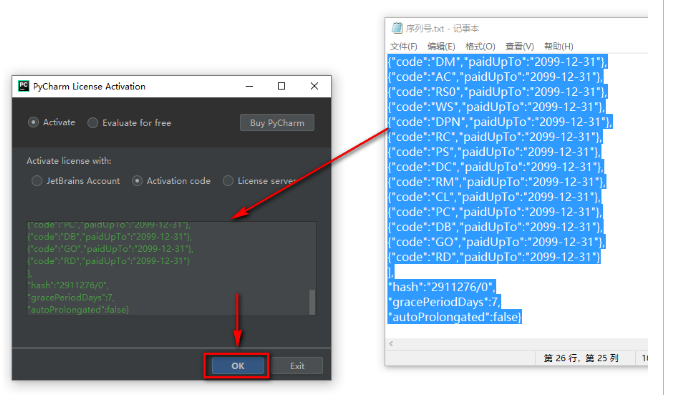Click the Exit button
The width and height of the screenshot is (675, 395).
[x=297, y=366]
